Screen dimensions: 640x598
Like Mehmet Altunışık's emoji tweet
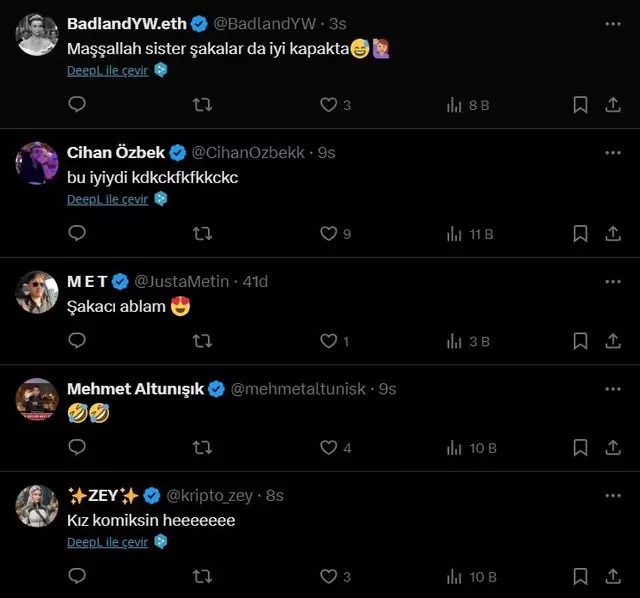pyautogui.click(x=329, y=447)
